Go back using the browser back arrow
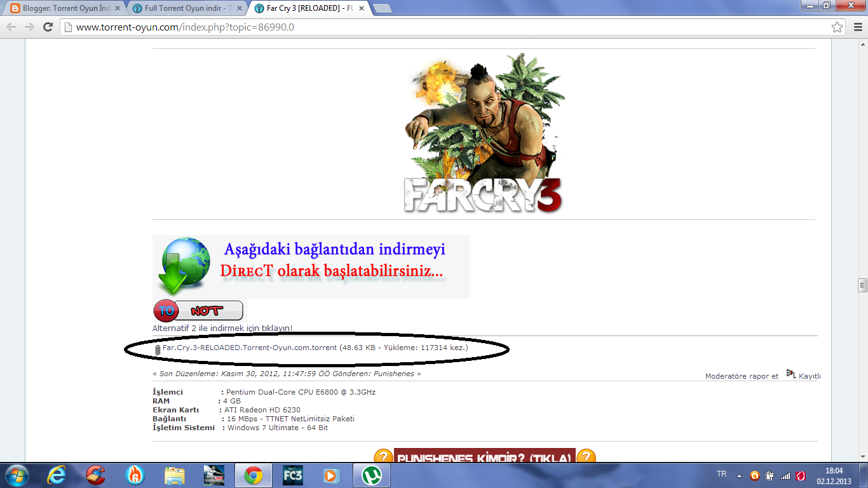The image size is (868, 488). (x=11, y=27)
